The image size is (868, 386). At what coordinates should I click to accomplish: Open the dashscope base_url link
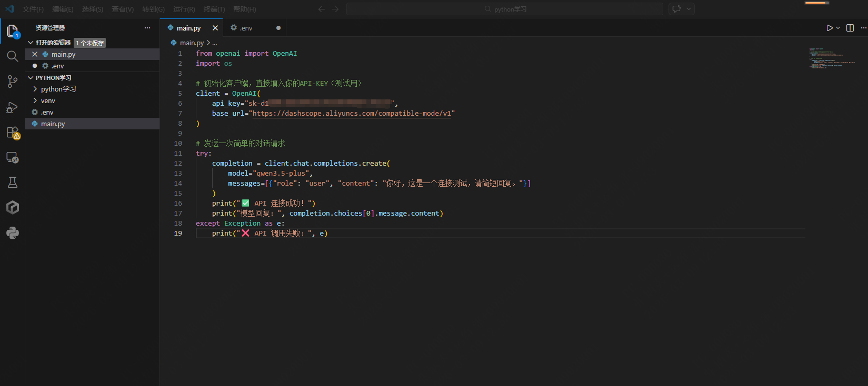[352, 113]
